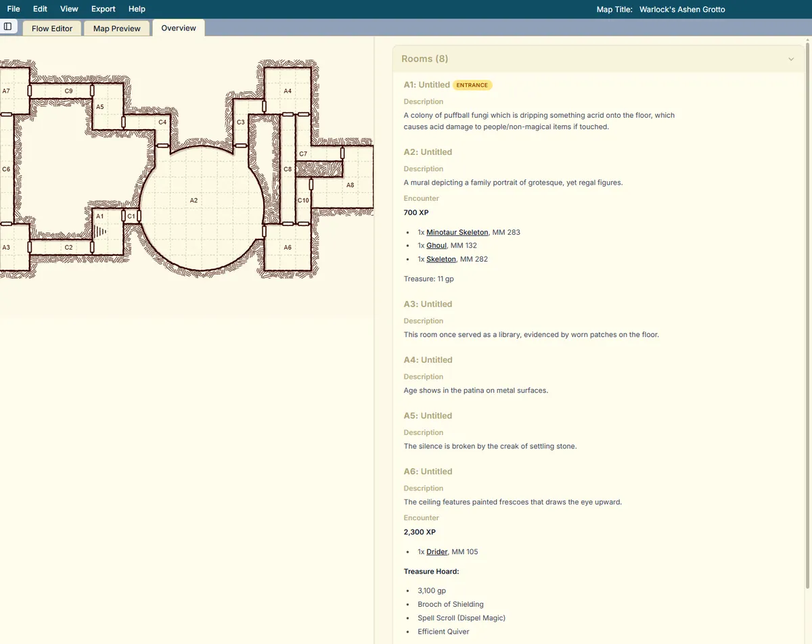812x644 pixels.
Task: Select the Overview tab
Action: (179, 28)
